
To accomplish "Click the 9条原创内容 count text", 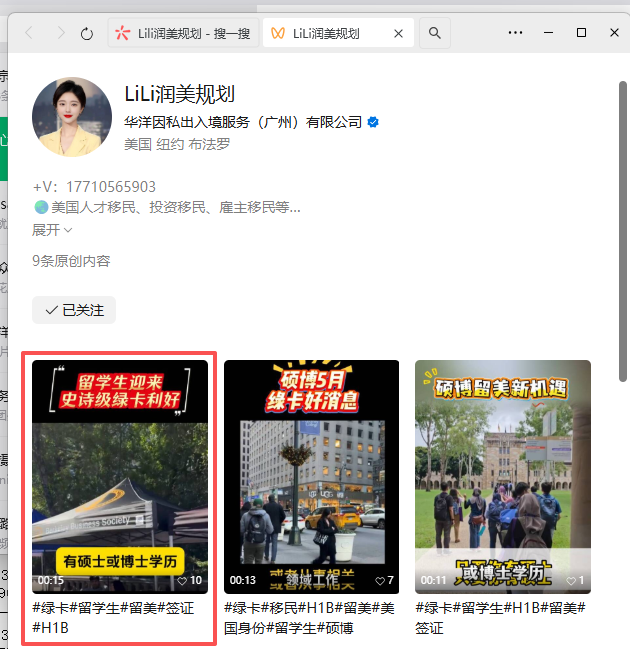I will 71,261.
